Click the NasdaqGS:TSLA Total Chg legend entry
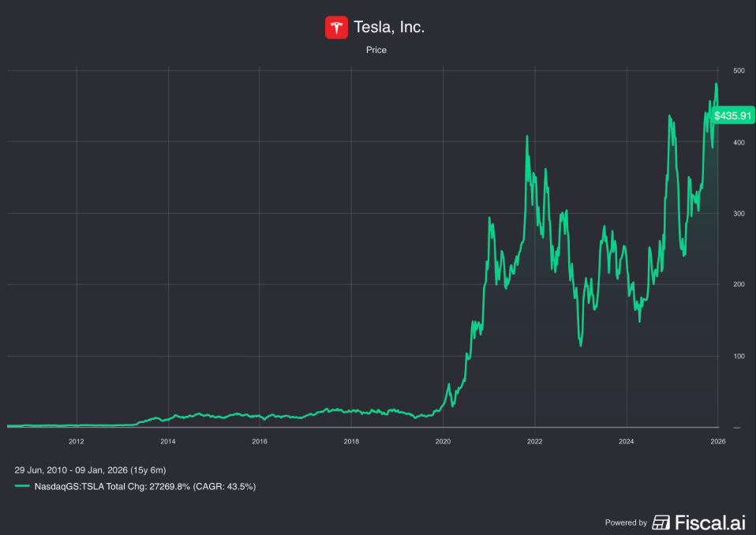Screen dimensions: 756x535 pyautogui.click(x=144, y=486)
